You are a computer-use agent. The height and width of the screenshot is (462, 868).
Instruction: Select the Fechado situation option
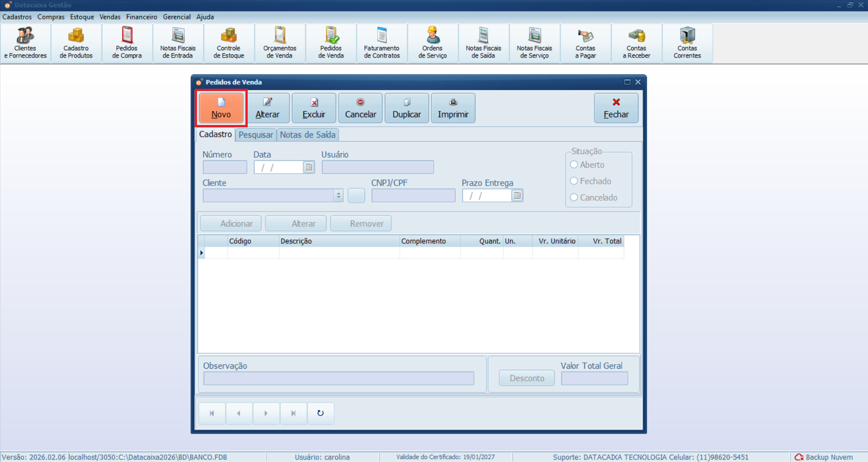coord(574,181)
